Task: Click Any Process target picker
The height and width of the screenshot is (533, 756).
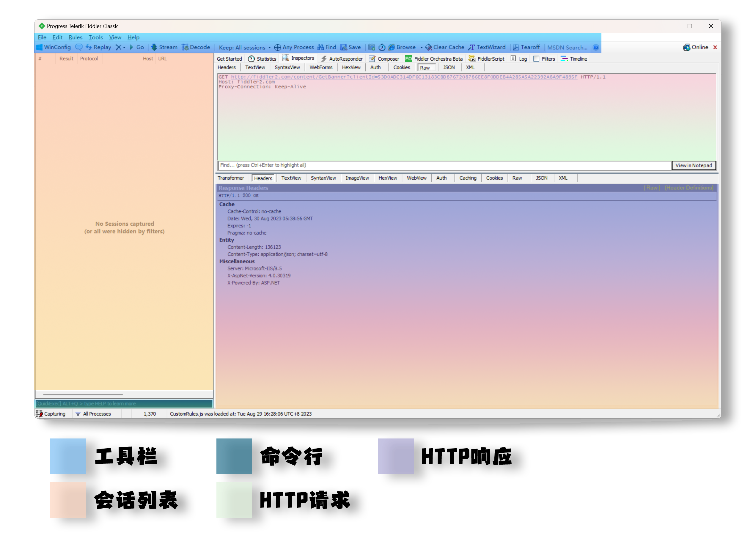Action: [x=294, y=47]
